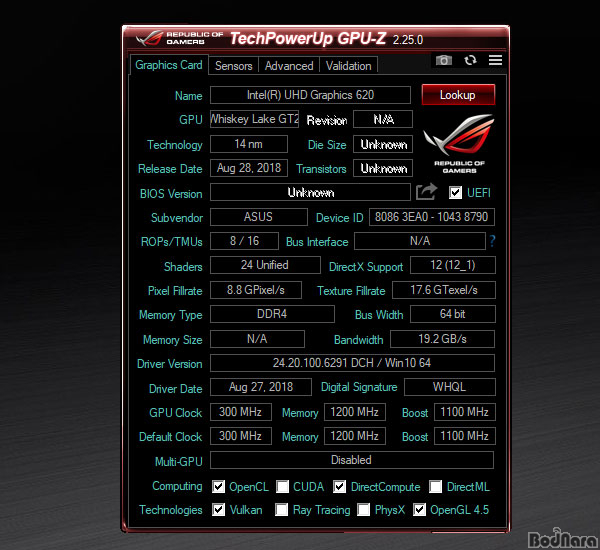The height and width of the screenshot is (550, 600).
Task: Open the Validation tab
Action: click(x=349, y=66)
